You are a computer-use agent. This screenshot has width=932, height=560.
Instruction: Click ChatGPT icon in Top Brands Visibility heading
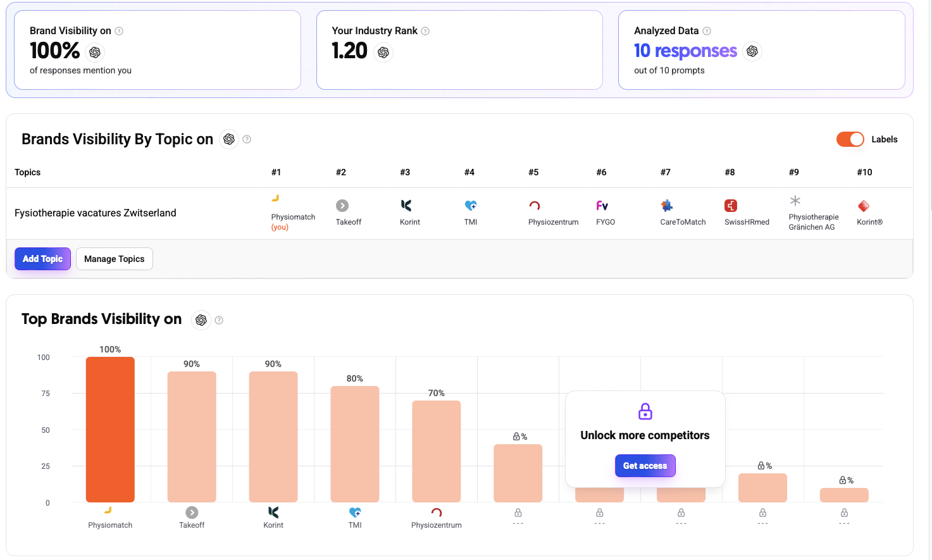pos(201,320)
